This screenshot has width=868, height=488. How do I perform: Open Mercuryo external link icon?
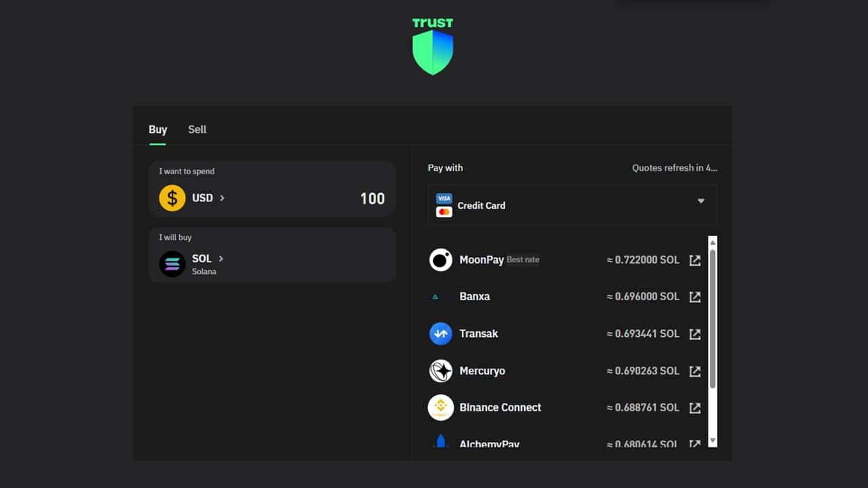pos(695,371)
